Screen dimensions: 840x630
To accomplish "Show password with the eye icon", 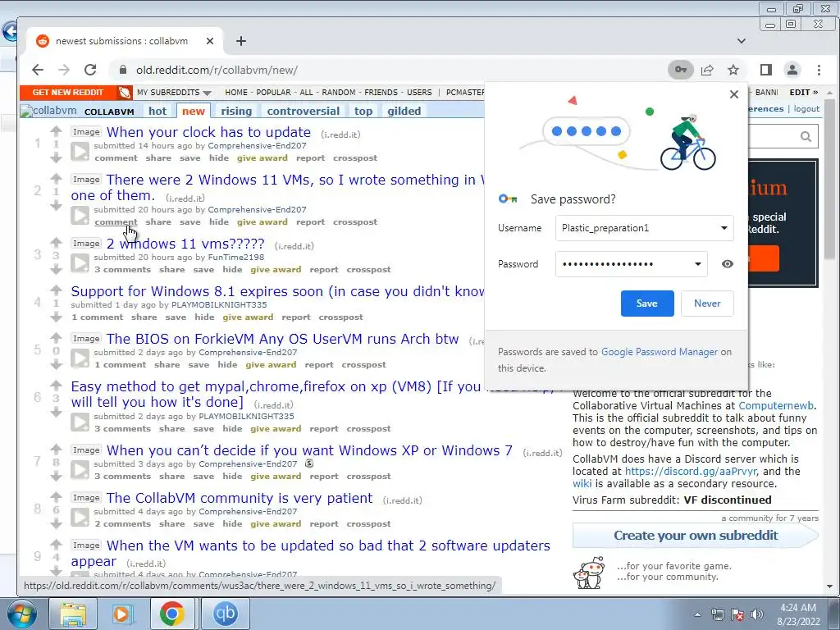I will point(727,263).
